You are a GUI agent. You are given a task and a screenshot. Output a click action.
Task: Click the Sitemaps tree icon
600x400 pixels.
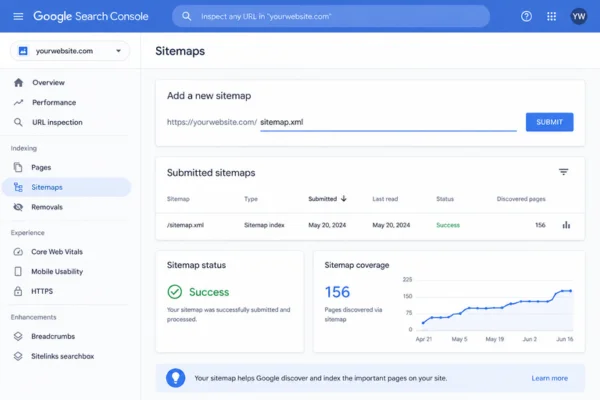point(18,187)
